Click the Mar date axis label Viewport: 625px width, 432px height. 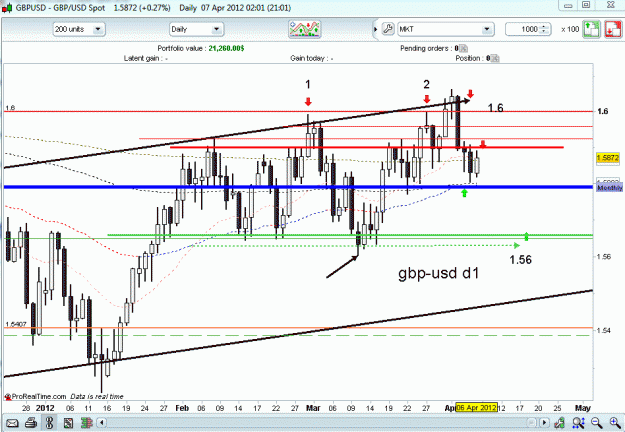click(313, 408)
